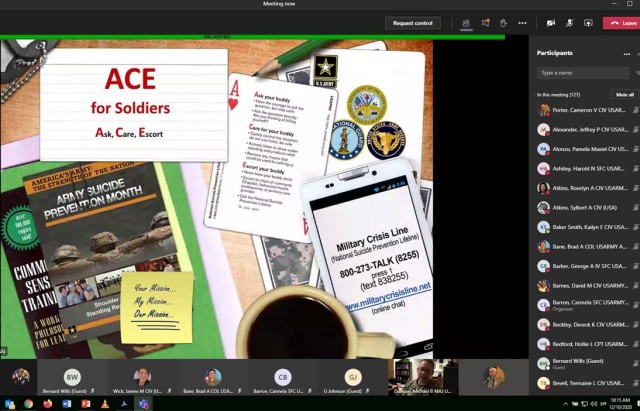640x411 pixels.
Task: Open the Share content tray
Action: click(588, 23)
